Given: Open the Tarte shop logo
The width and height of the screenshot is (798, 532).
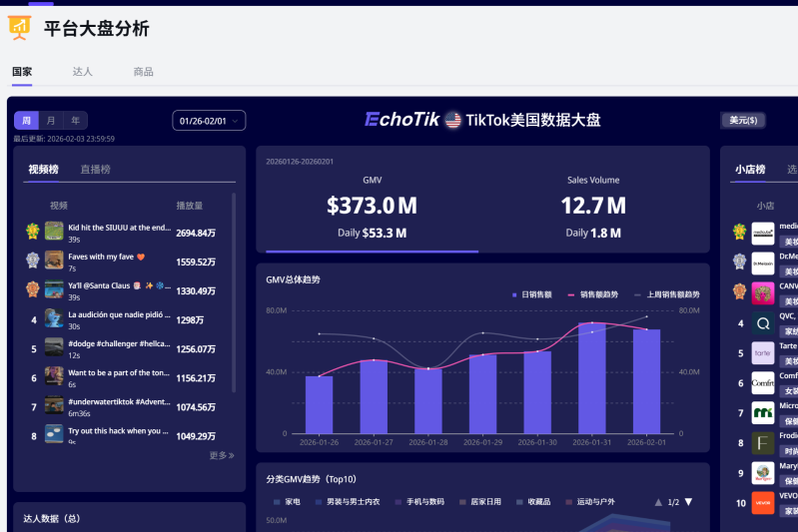Looking at the screenshot, I should [763, 353].
